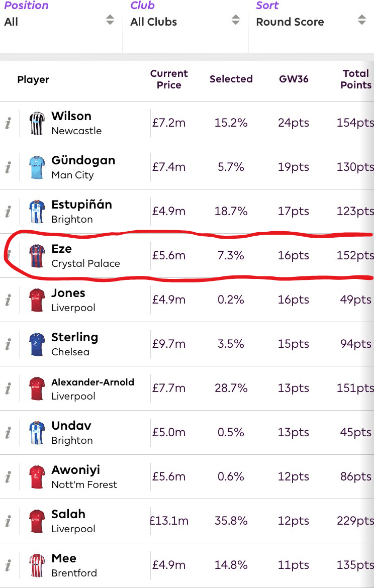This screenshot has width=374, height=588.
Task: Click Eze's Crystal Palace shirt icon
Action: (x=37, y=255)
